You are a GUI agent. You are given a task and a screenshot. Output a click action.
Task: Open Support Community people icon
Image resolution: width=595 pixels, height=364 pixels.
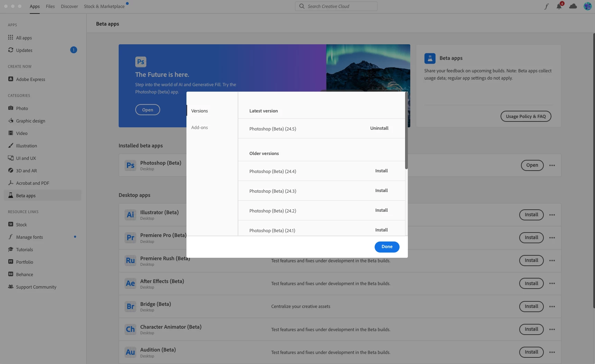tap(11, 286)
